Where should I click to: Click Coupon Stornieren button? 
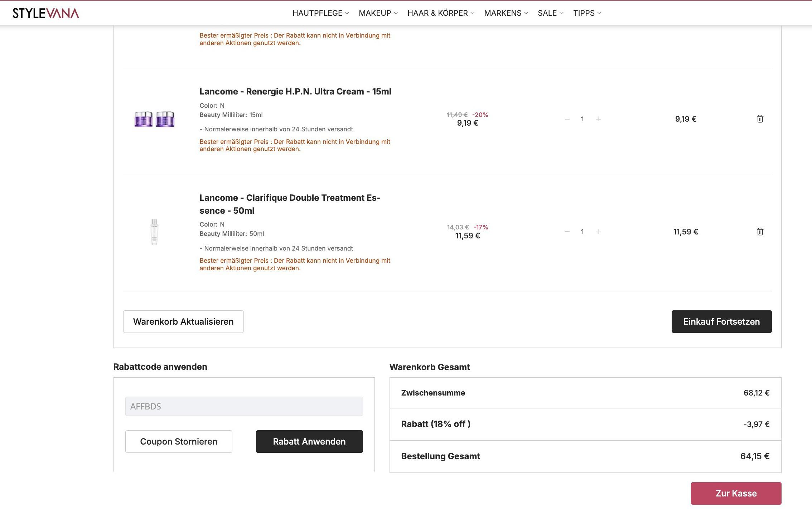point(179,441)
